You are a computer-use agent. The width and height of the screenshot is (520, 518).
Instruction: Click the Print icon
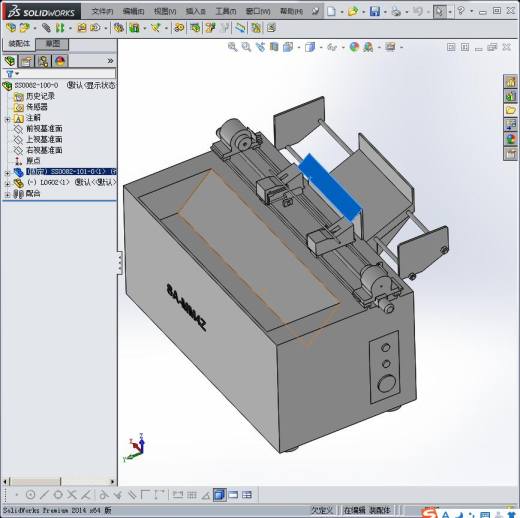pyautogui.click(x=396, y=11)
